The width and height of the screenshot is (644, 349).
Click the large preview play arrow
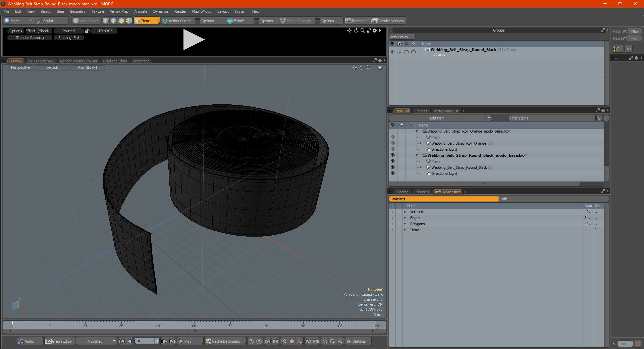pyautogui.click(x=193, y=40)
